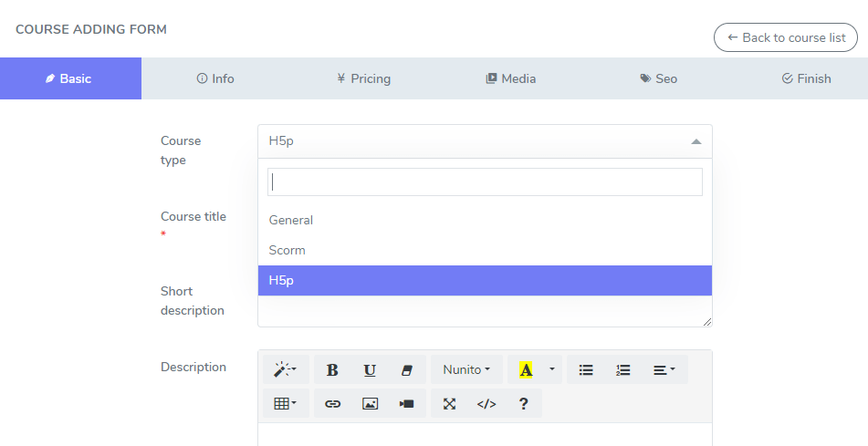Switch to code view in editor
Image resolution: width=868 pixels, height=446 pixels.
[x=486, y=403]
